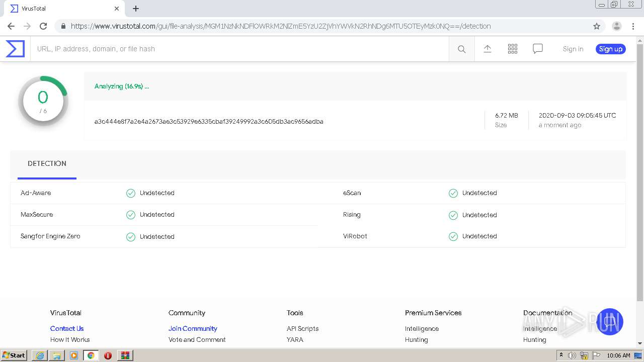Screen dimensions: 644x362
Task: Click the Ad-Aware engine name
Action: (x=36, y=193)
